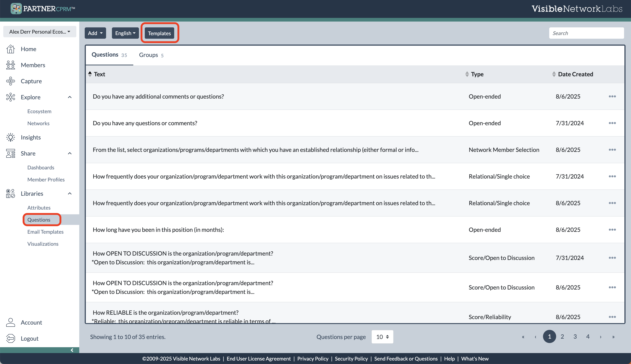Open the Insights lightbulb icon
This screenshot has width=631, height=364.
pos(11,137)
